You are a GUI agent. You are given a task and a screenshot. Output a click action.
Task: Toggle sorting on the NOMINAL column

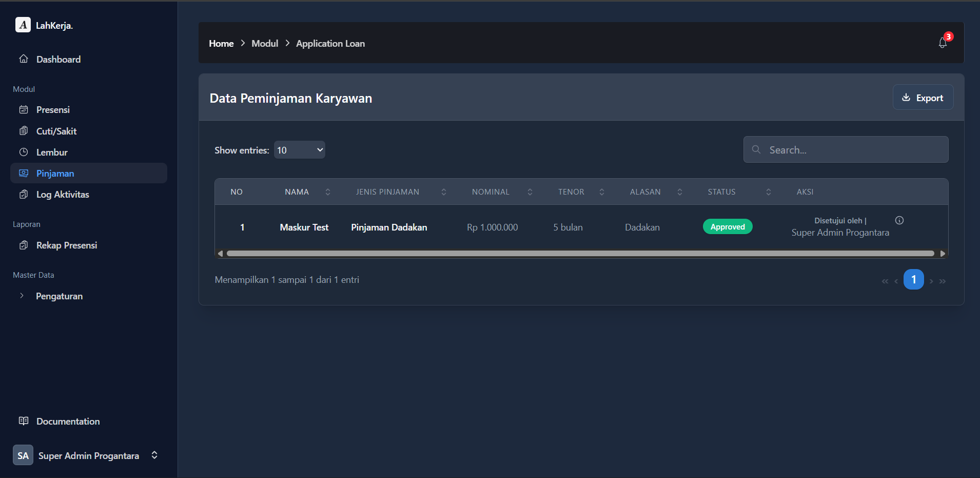point(530,192)
